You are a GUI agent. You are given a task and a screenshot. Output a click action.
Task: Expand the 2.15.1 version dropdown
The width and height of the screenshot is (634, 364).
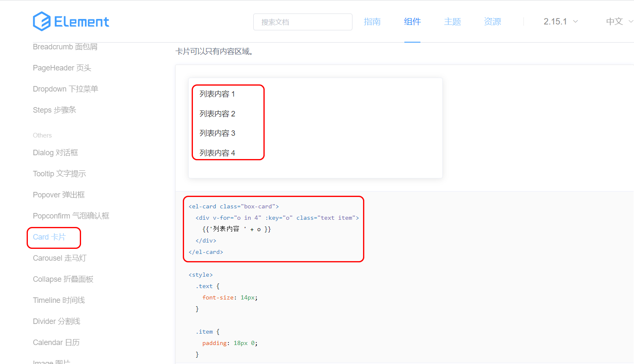[561, 22]
